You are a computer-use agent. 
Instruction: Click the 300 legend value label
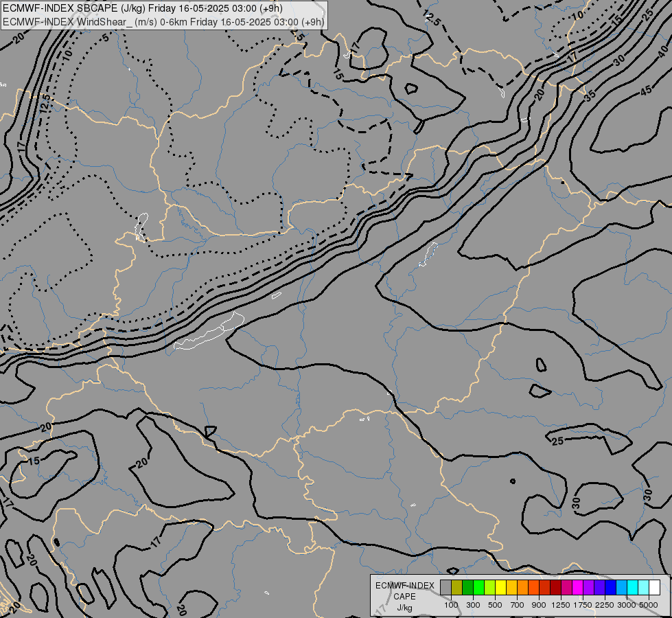pos(473,605)
